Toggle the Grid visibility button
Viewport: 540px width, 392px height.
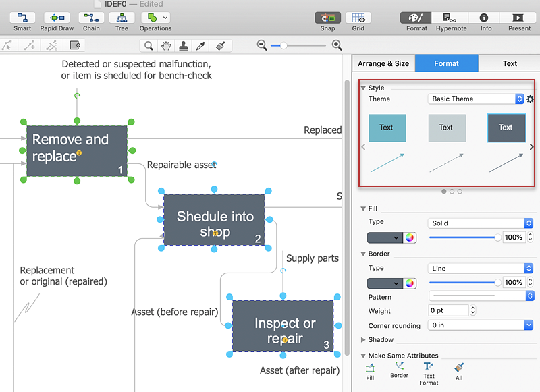point(358,18)
